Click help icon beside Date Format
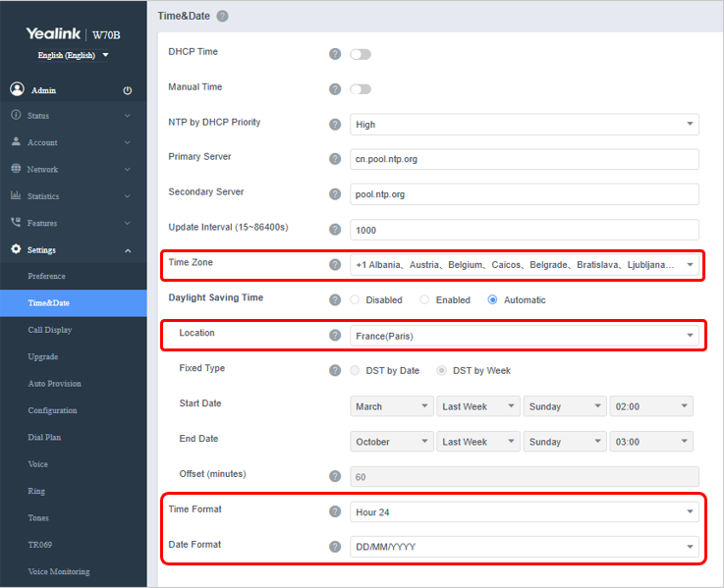This screenshot has width=724, height=588. 335,547
